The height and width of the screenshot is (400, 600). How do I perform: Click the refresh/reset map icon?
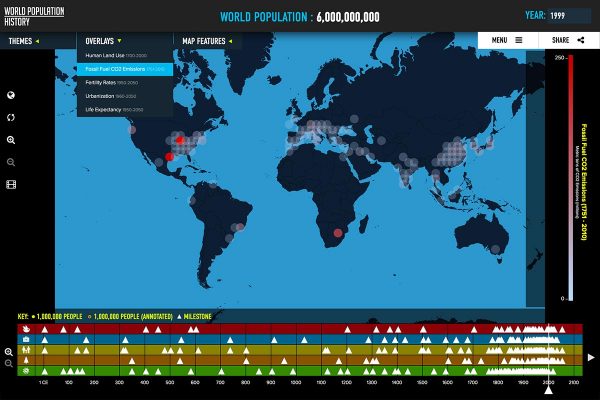tap(11, 118)
